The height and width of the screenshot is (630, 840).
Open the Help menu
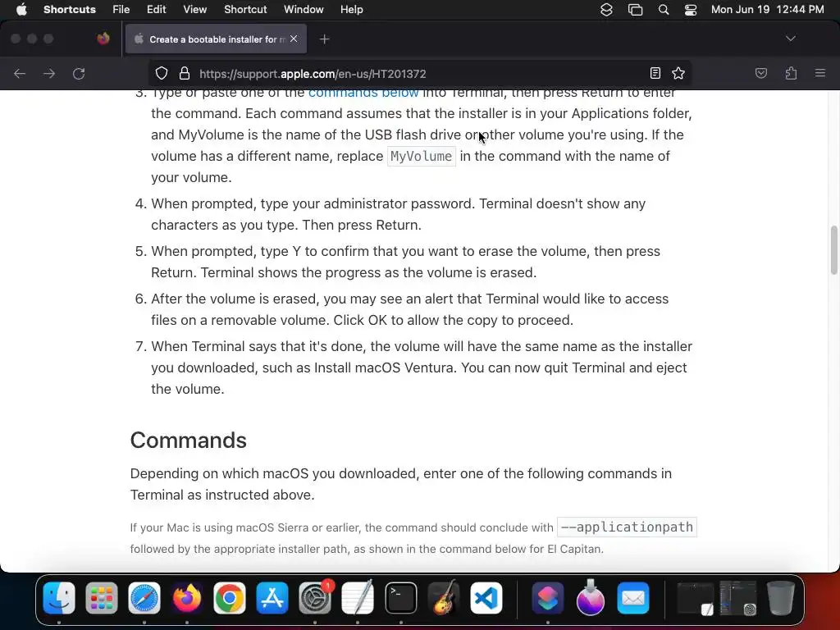[x=351, y=10]
